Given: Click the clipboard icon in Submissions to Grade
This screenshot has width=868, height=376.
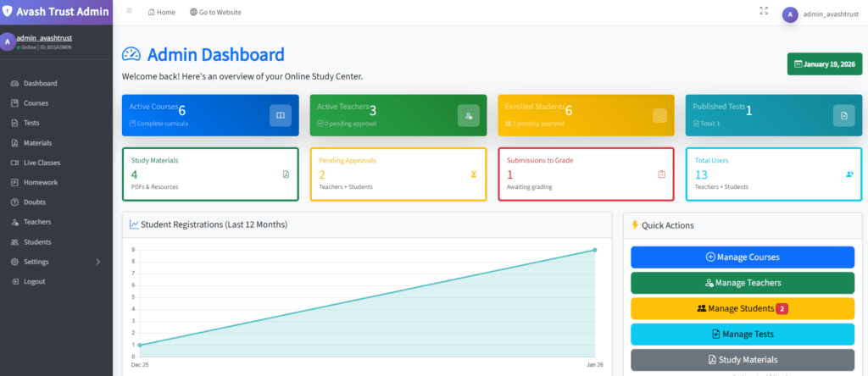Looking at the screenshot, I should click(662, 174).
